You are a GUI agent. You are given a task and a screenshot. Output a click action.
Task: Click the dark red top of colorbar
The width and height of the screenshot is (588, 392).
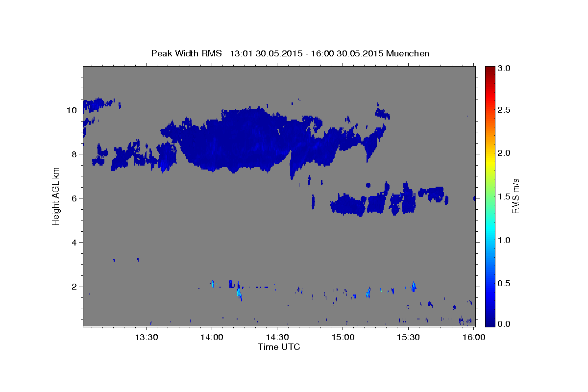pos(490,69)
